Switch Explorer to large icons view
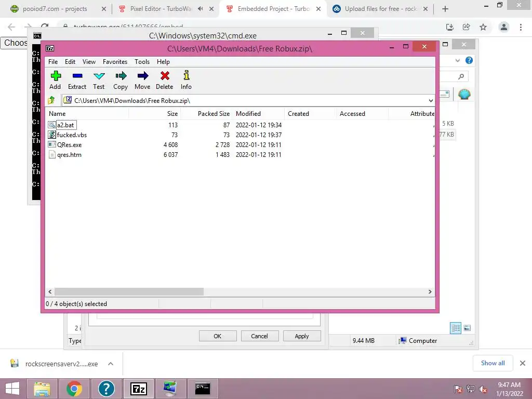Image resolution: width=532 pixels, height=399 pixels. tap(467, 328)
